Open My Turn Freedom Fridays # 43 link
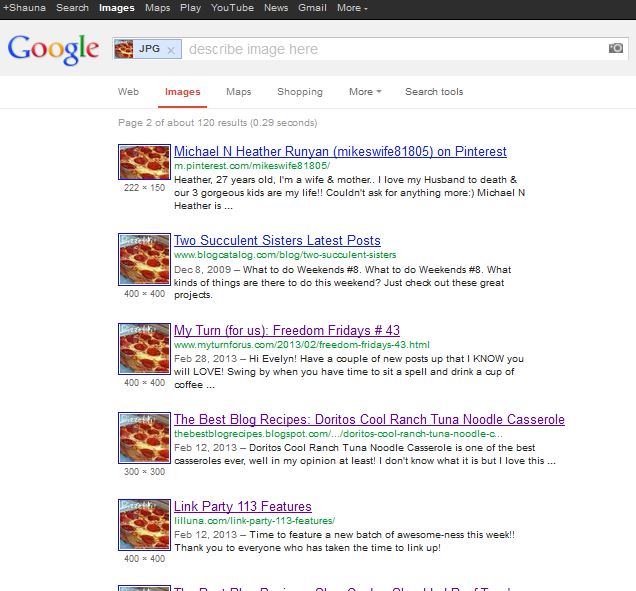The image size is (636, 591). pyautogui.click(x=287, y=330)
